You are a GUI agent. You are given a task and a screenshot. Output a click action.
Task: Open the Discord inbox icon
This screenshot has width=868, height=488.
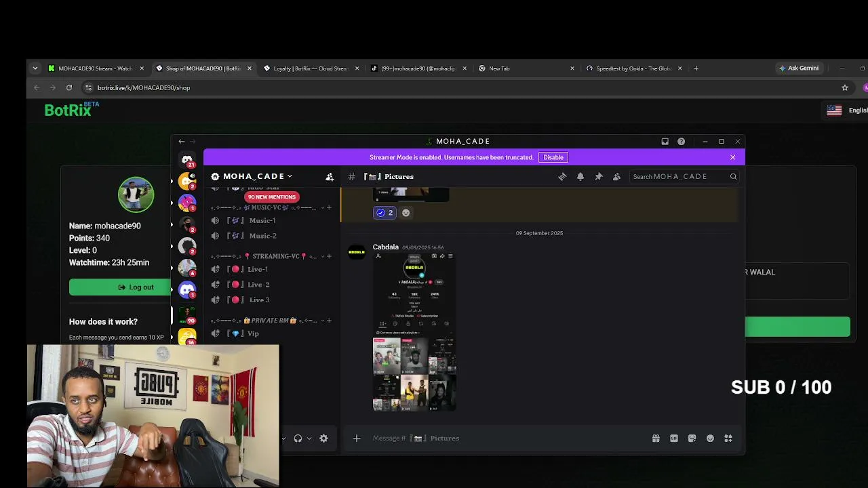665,141
